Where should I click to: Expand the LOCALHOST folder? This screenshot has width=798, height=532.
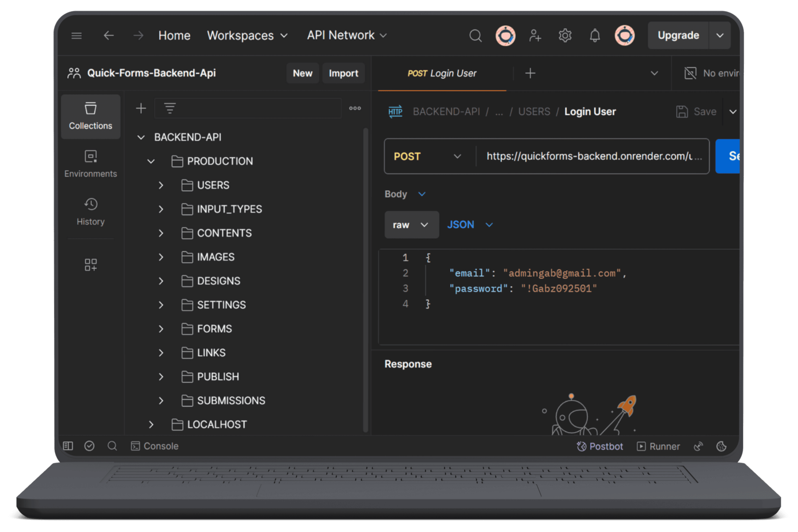pos(151,425)
